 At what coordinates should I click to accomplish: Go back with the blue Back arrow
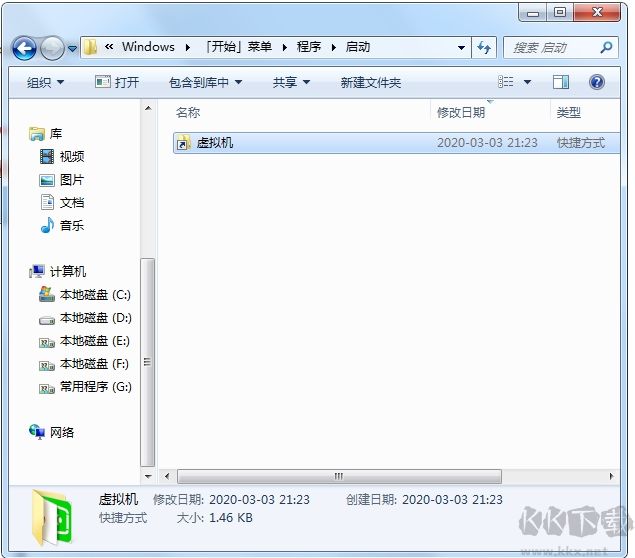tap(24, 48)
